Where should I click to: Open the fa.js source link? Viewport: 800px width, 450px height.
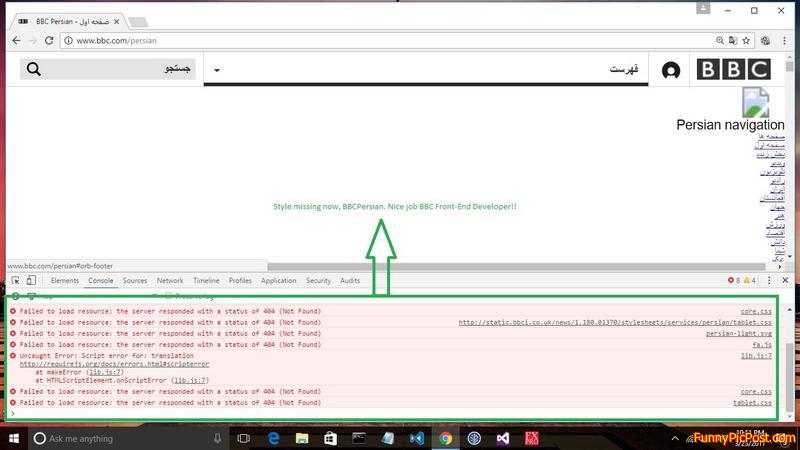(762, 344)
